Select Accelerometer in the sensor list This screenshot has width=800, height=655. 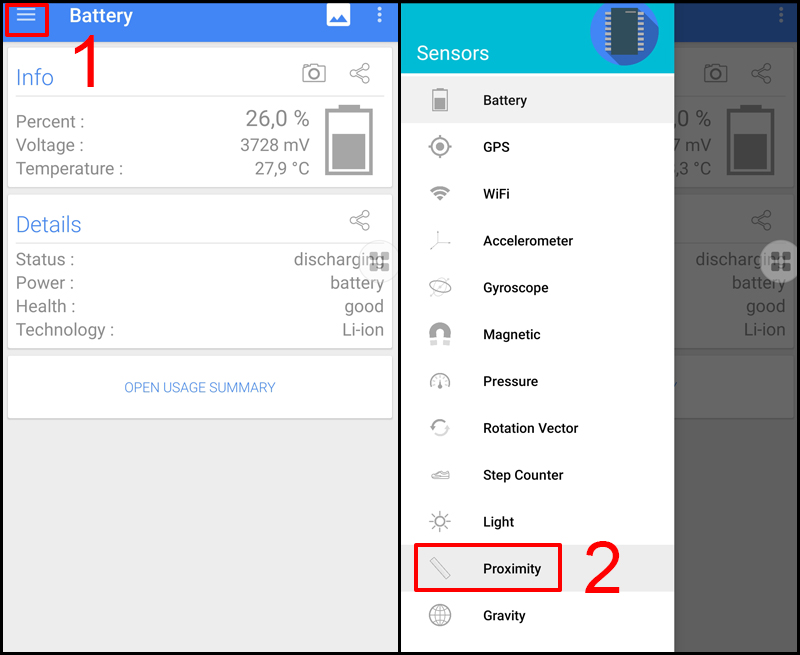pyautogui.click(x=537, y=241)
